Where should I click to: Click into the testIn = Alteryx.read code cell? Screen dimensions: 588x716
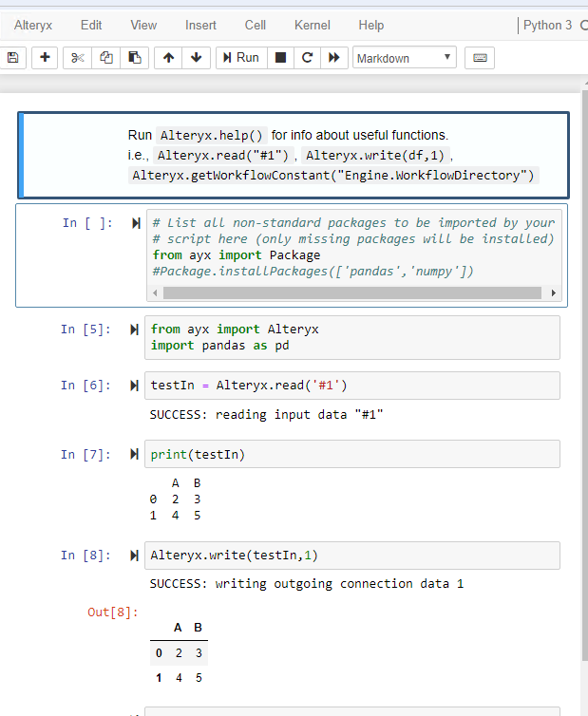pyautogui.click(x=352, y=386)
